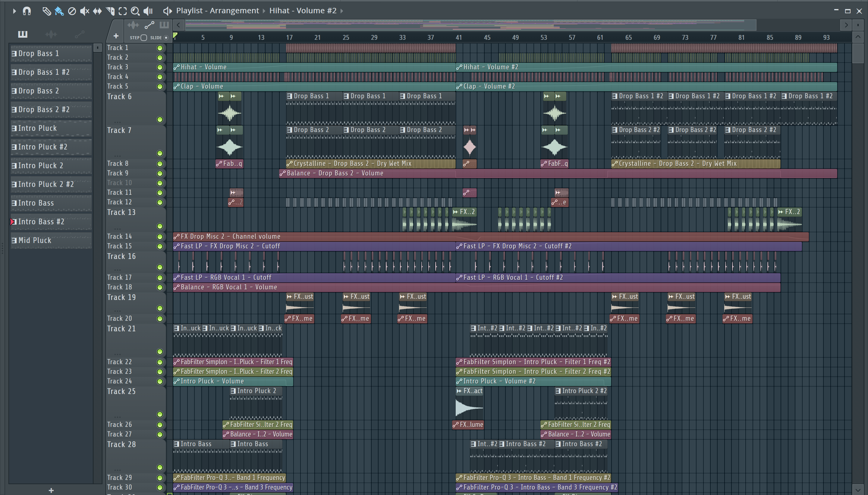Mute Track 1 with its green light
Viewport: 868px width, 495px height.
click(x=160, y=48)
